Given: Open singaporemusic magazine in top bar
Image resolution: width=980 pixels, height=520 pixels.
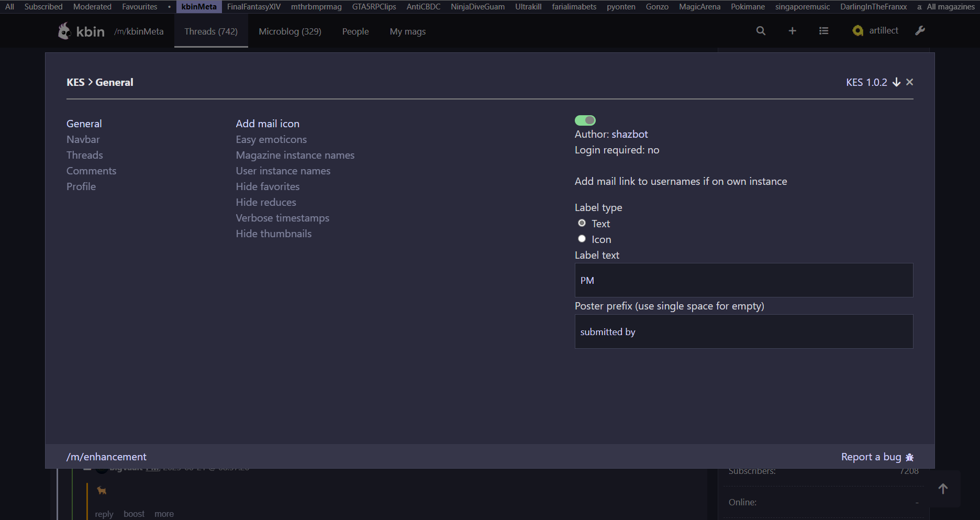Looking at the screenshot, I should pyautogui.click(x=803, y=7).
